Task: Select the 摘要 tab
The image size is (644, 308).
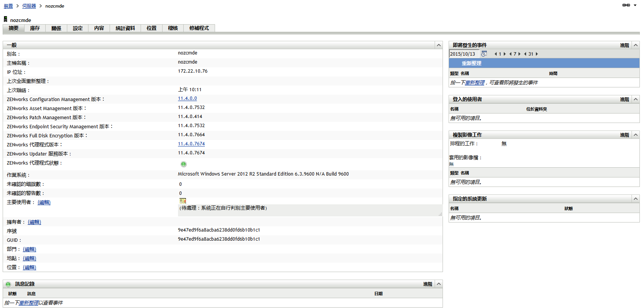Action: 14,28
